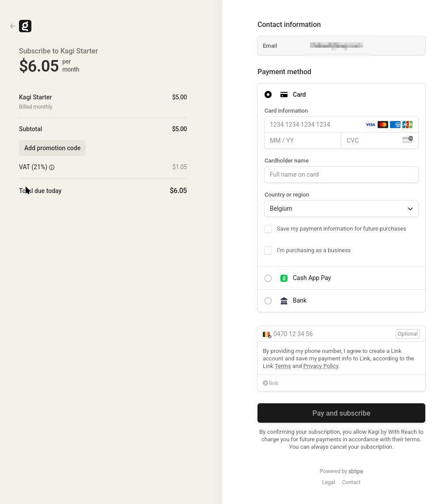Click the Link logo icon
The image size is (439, 504).
(x=271, y=383)
